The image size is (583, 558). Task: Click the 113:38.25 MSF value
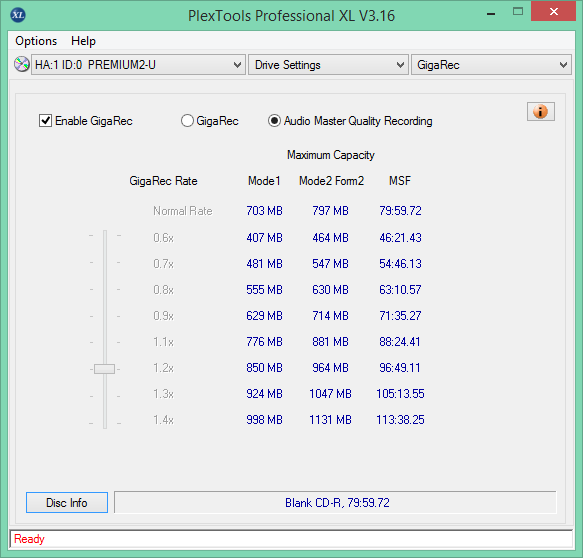pos(400,420)
